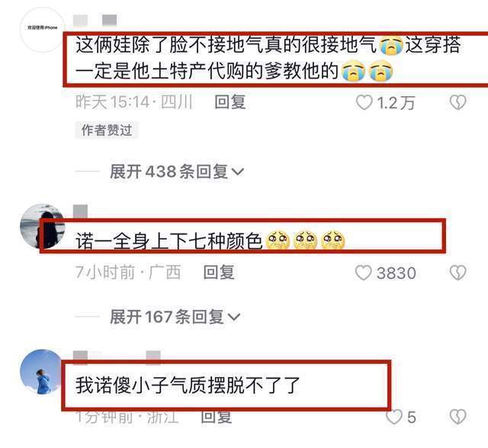Dislike the first comment from 四川
This screenshot has width=488, height=448.
pyautogui.click(x=457, y=102)
